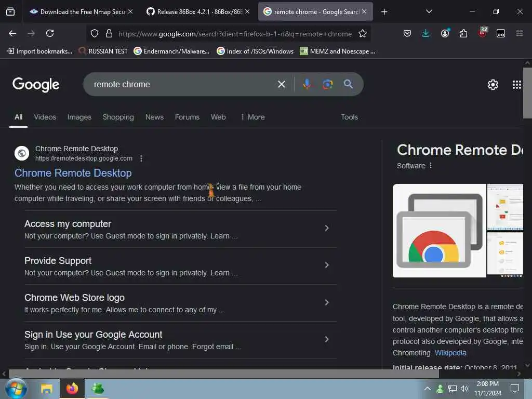
Task: Submit search with magnifier icon
Action: click(348, 84)
